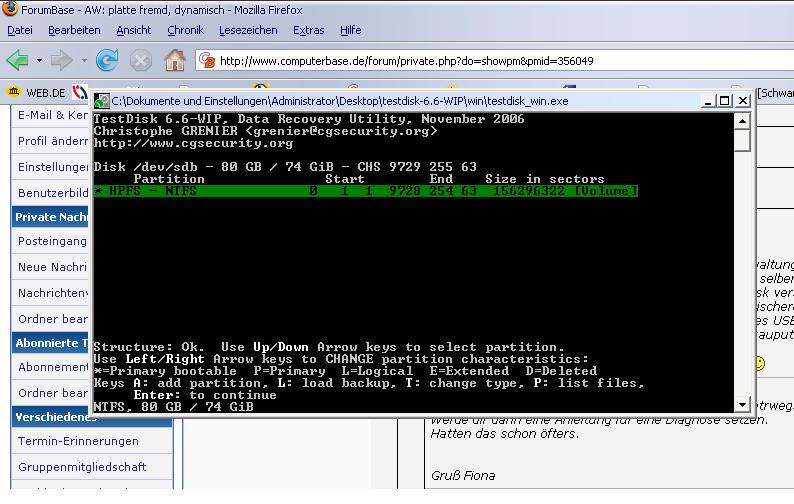
Task: Click the 'Gruß Fiona' signature text
Action: pos(463,476)
